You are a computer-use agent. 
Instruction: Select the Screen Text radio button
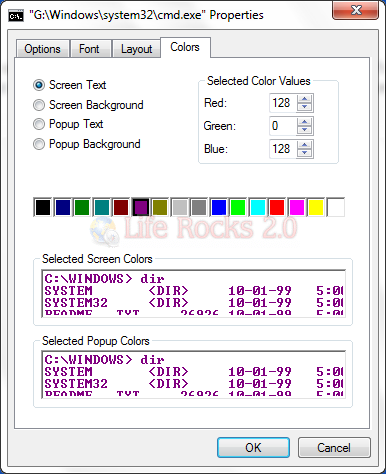point(69,85)
